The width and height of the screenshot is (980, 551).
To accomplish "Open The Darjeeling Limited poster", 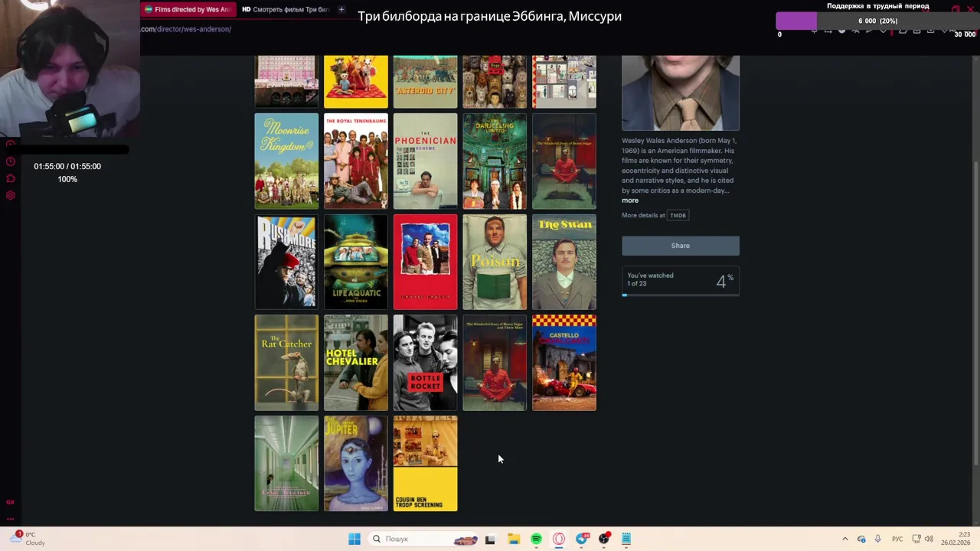I will [495, 161].
